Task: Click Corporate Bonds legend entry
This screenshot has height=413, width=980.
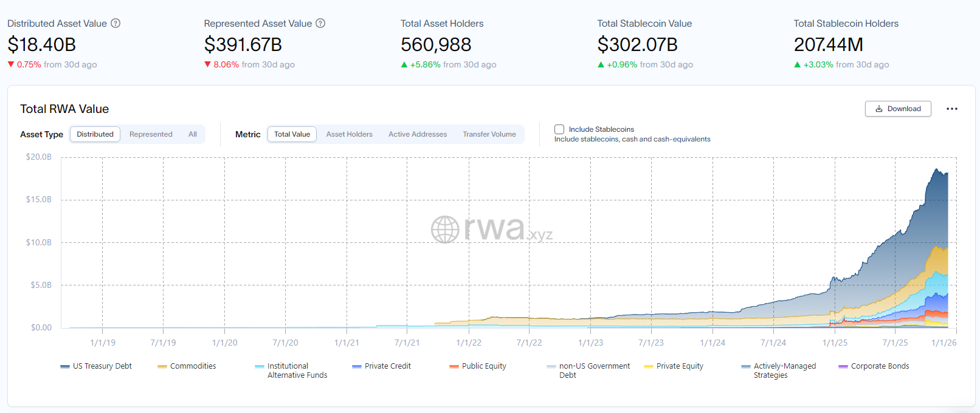Action: coord(880,366)
